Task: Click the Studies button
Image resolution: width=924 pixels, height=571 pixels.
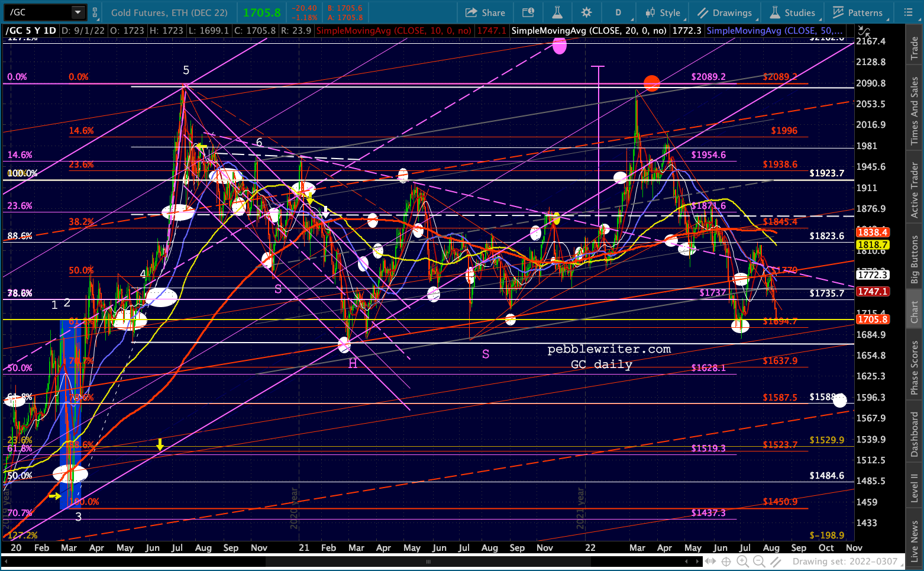Action: point(793,12)
